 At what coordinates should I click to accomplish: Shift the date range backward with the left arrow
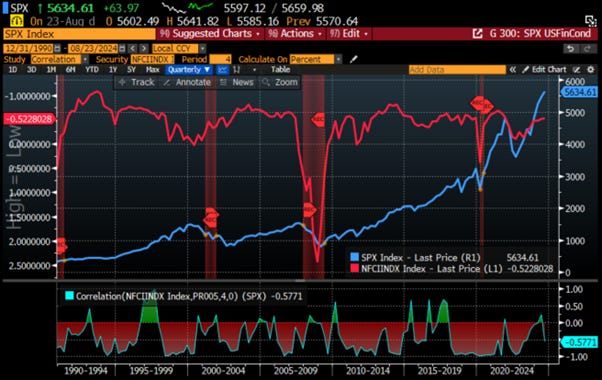(132, 48)
